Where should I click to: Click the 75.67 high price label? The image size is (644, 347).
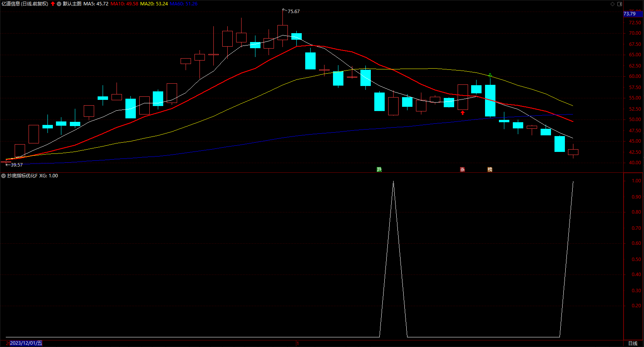pos(294,12)
